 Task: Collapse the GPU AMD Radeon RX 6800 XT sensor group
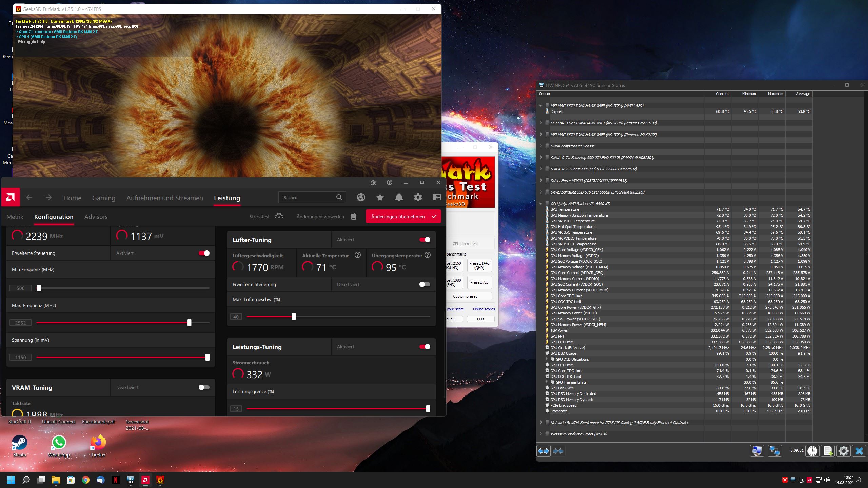[x=541, y=204]
